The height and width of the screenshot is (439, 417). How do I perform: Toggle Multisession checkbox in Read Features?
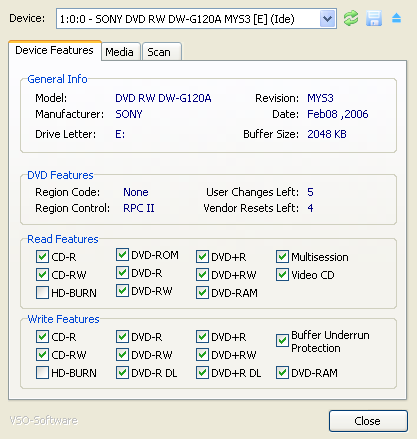282,257
